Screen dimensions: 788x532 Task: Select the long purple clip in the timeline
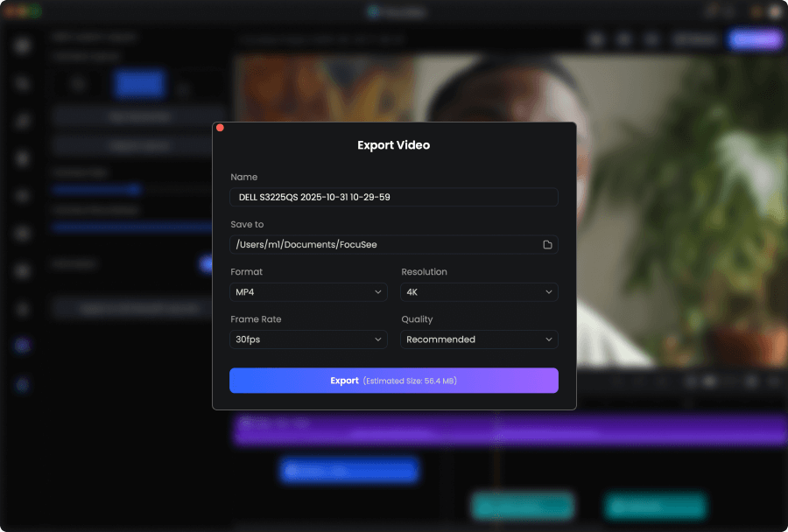point(508,429)
